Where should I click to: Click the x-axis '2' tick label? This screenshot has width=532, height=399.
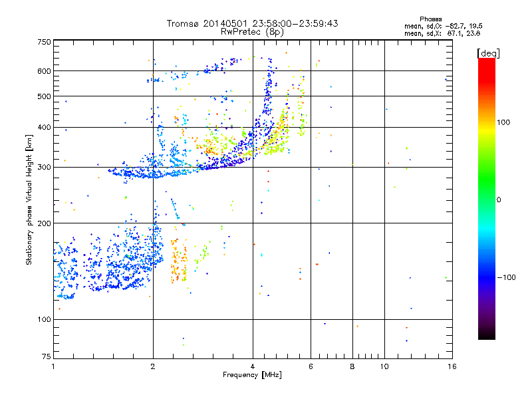(x=153, y=366)
